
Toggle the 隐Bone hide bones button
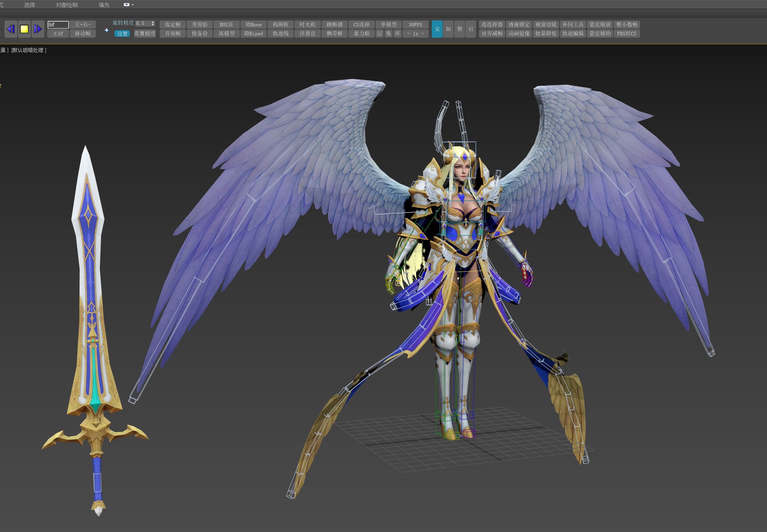point(254,24)
